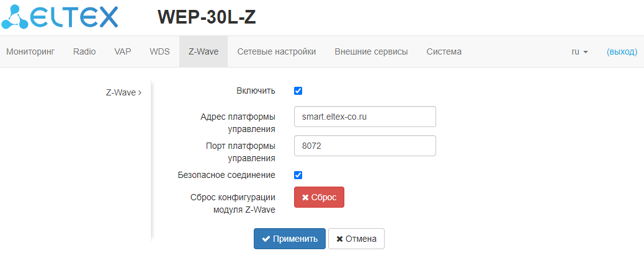The height and width of the screenshot is (274, 644).
Task: Toggle the Включить checkbox
Action: [x=298, y=91]
